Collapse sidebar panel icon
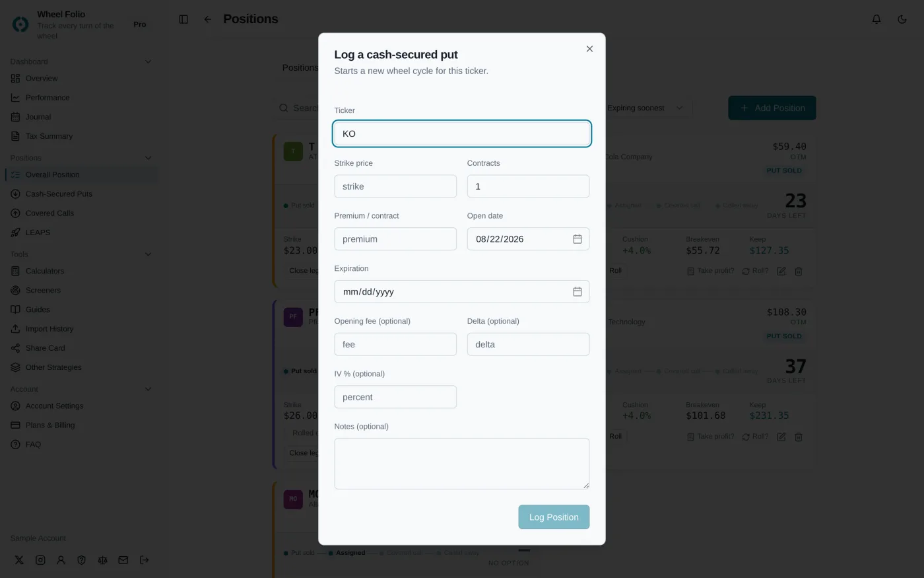This screenshot has height=578, width=924. (183, 19)
